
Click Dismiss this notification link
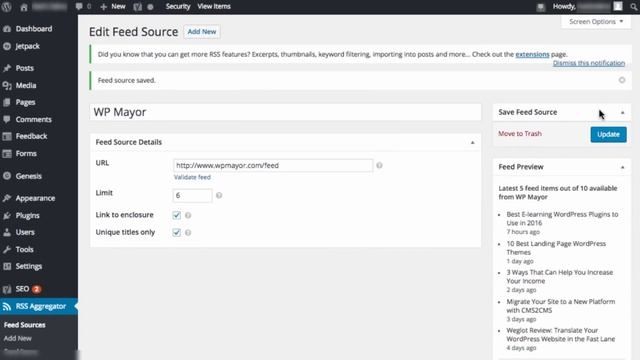coord(589,63)
